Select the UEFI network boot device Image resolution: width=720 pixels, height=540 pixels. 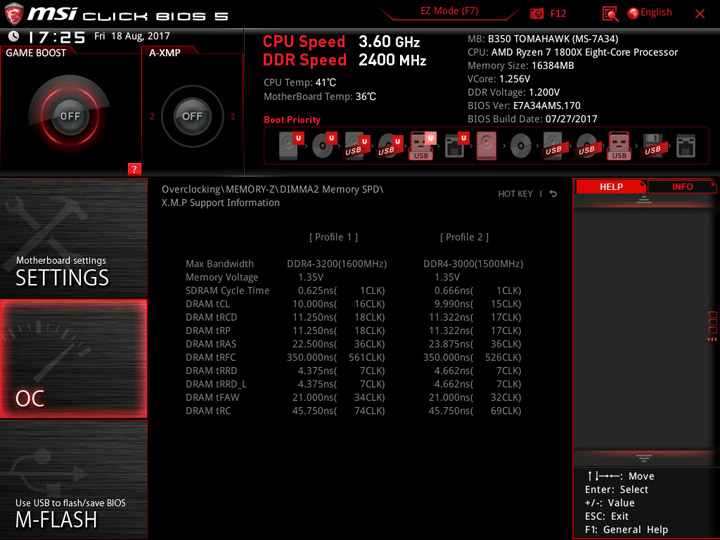tap(456, 146)
